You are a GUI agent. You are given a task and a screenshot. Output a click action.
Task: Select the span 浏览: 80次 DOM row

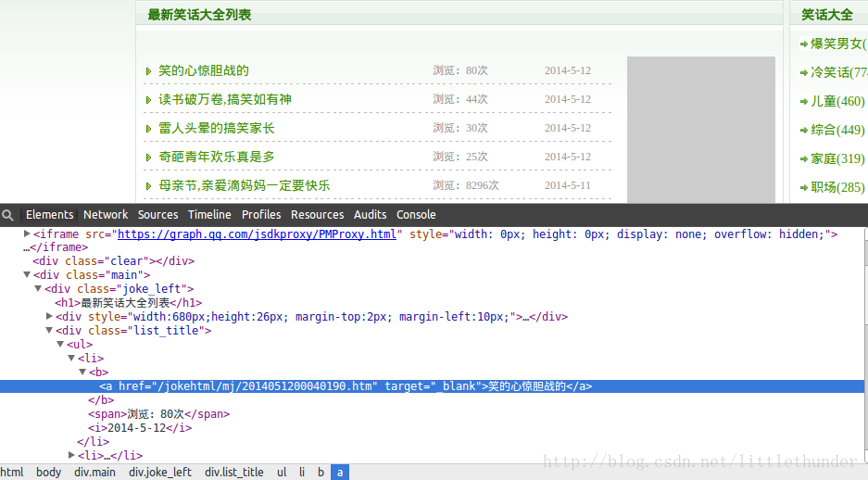point(158,414)
